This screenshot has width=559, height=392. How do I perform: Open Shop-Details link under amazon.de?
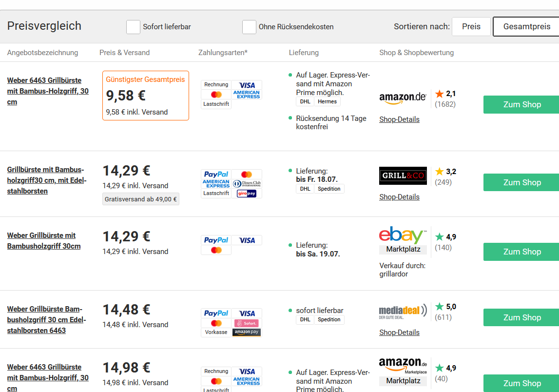point(399,119)
